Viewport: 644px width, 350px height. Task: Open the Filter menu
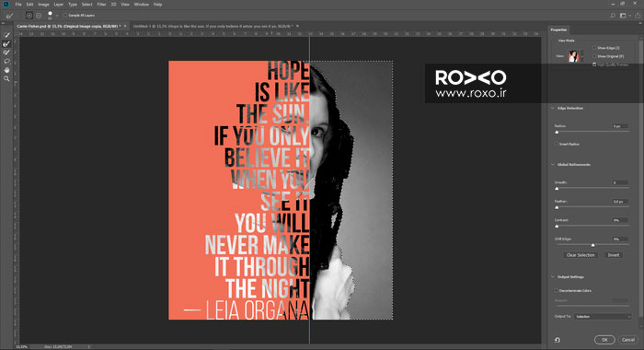coord(101,5)
